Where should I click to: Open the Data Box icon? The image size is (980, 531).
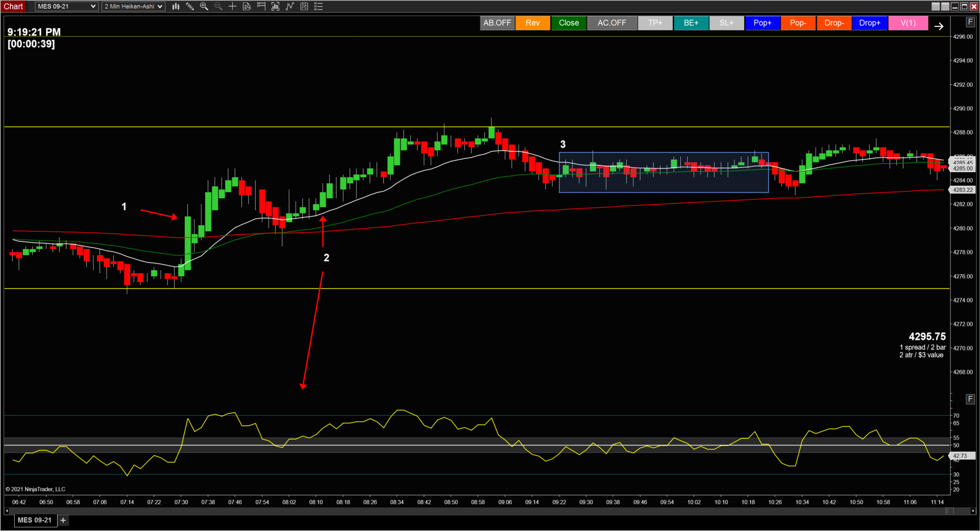(x=247, y=7)
